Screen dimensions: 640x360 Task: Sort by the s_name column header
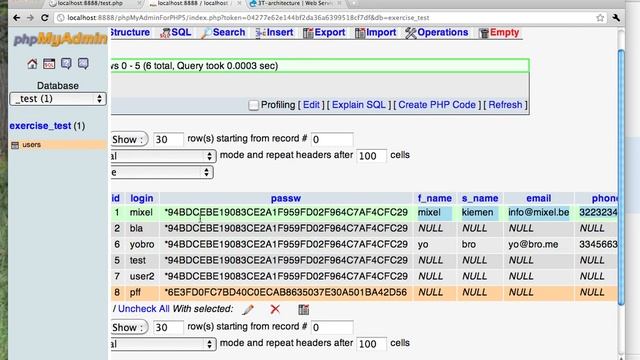click(x=480, y=198)
